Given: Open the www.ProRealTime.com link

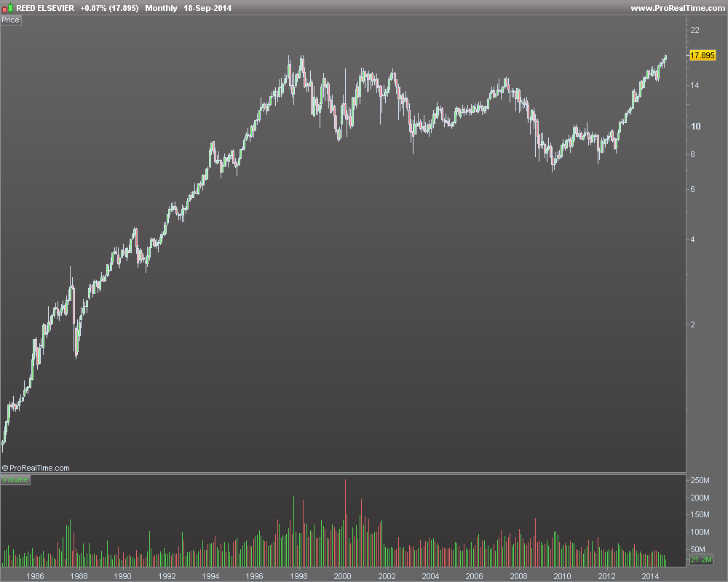Looking at the screenshot, I should (x=677, y=8).
